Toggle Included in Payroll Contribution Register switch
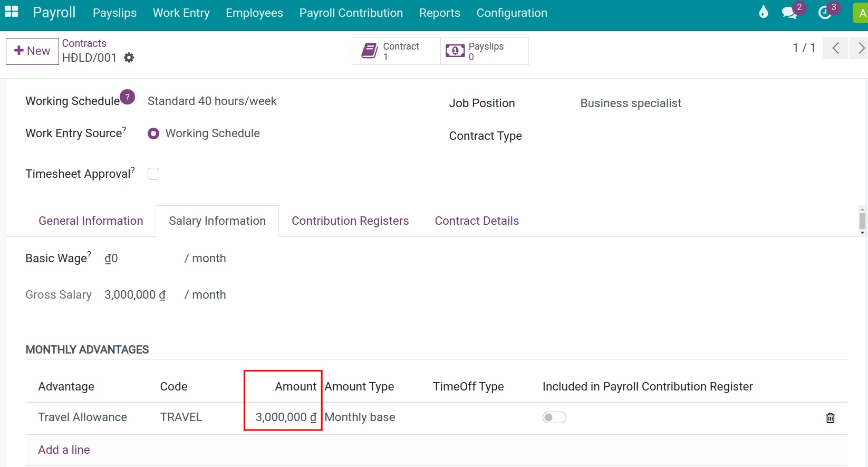This screenshot has width=868, height=467. pos(554,417)
